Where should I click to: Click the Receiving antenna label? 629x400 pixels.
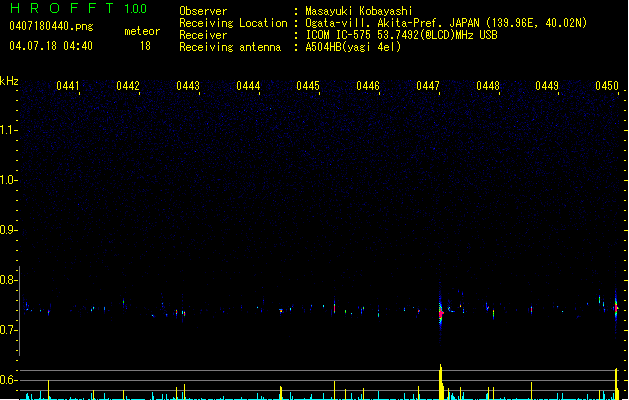230,47
